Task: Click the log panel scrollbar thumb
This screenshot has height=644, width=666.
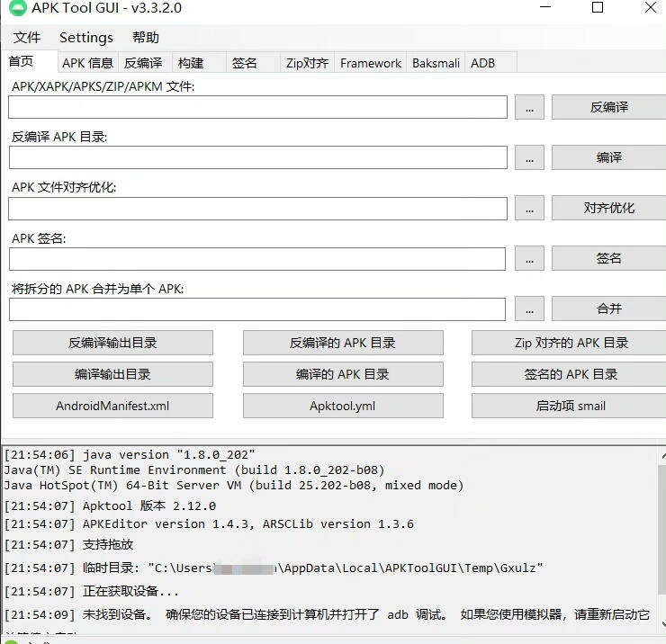Action: coord(662,530)
